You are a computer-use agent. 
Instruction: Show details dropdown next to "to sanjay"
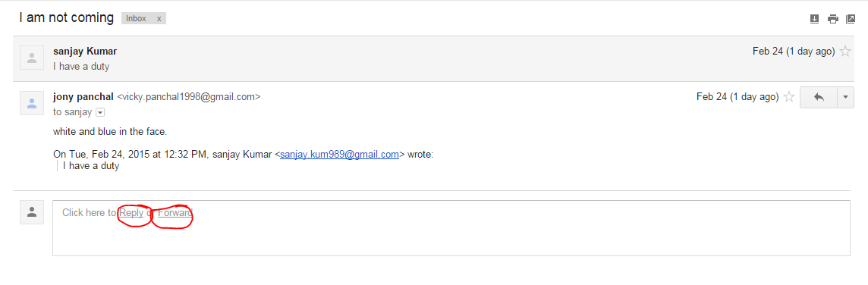pyautogui.click(x=100, y=112)
